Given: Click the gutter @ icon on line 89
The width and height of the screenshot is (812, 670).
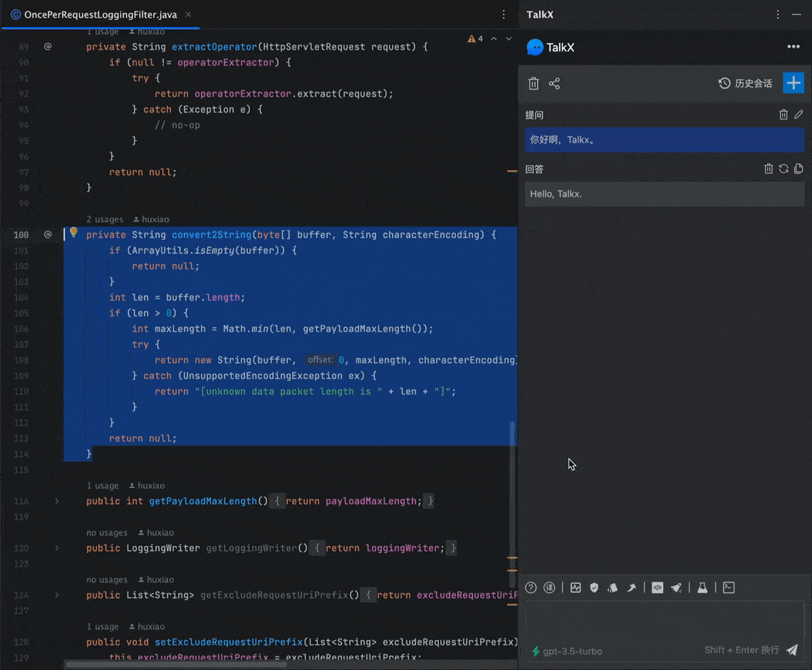Looking at the screenshot, I should pyautogui.click(x=48, y=46).
